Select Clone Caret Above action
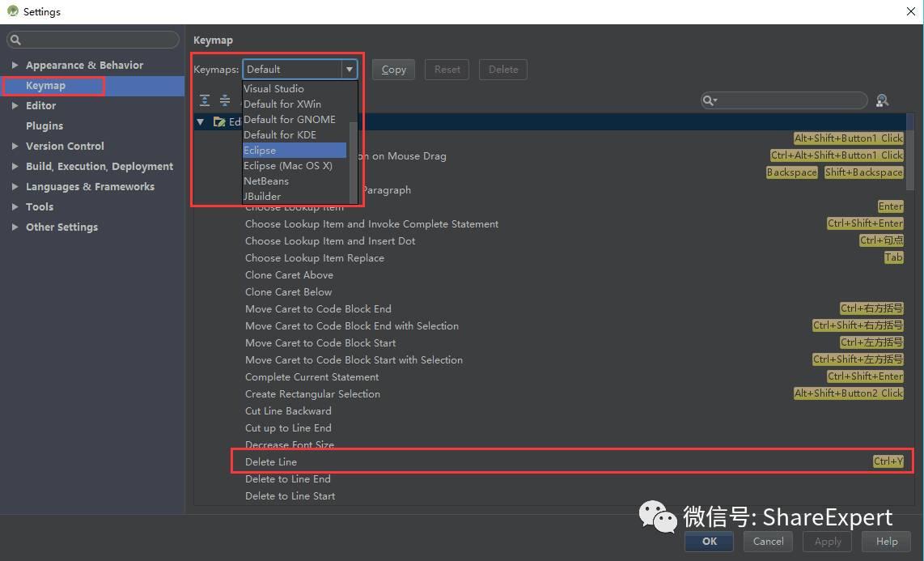Viewport: 924px width, 561px height. (289, 274)
